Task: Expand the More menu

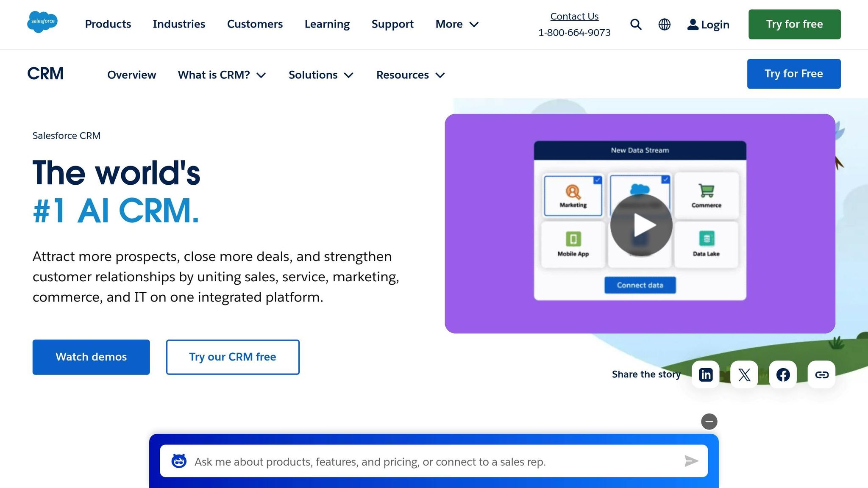Action: [457, 24]
